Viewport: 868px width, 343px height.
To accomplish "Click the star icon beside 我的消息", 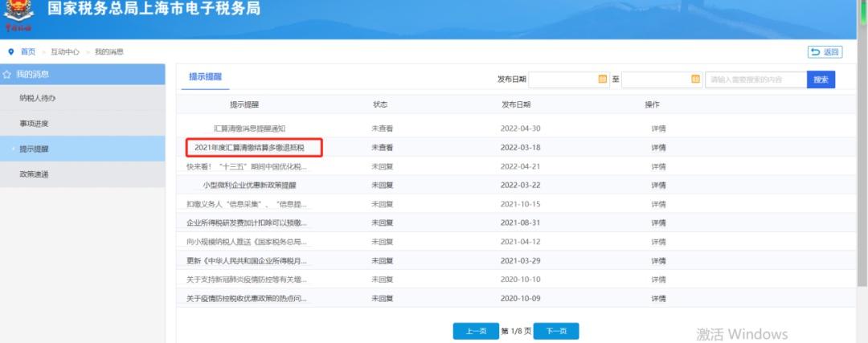I will [x=7, y=74].
